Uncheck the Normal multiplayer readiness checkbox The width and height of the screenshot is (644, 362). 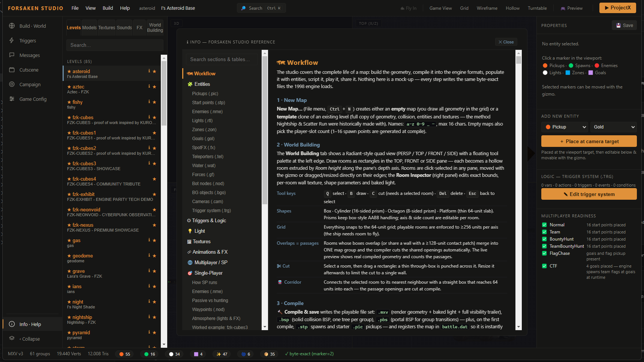point(544,225)
